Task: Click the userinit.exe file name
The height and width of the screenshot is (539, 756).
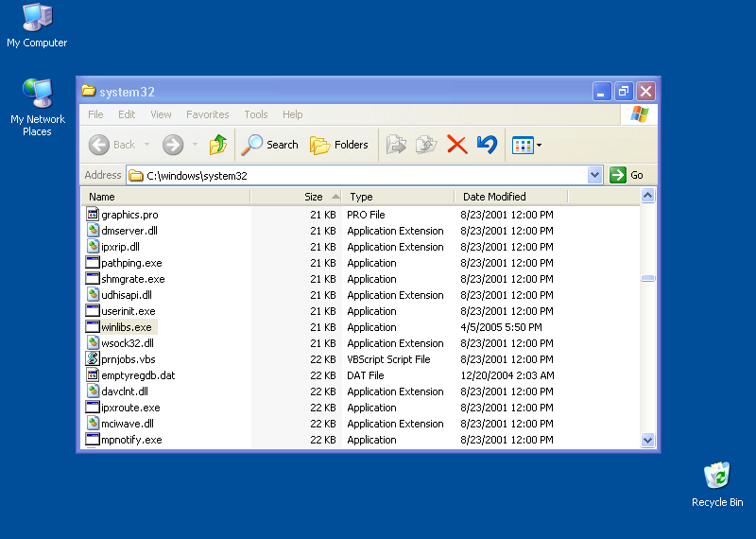Action: [129, 311]
